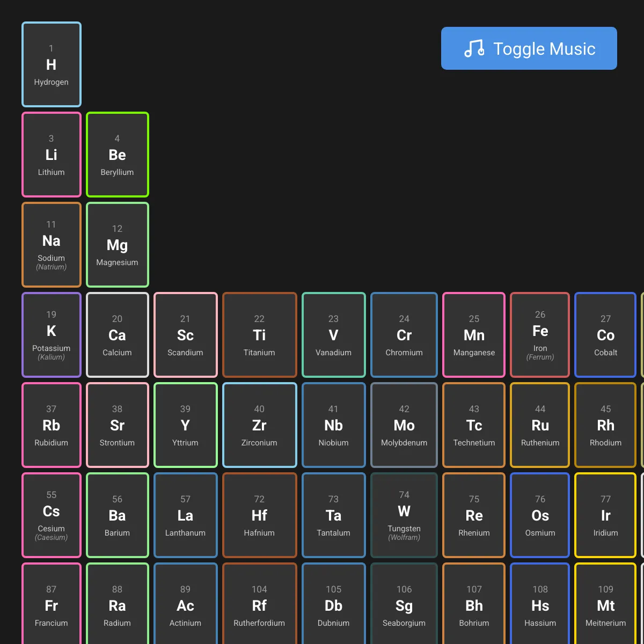Choose the Iridium element tile
The width and height of the screenshot is (644, 644).
point(605,515)
